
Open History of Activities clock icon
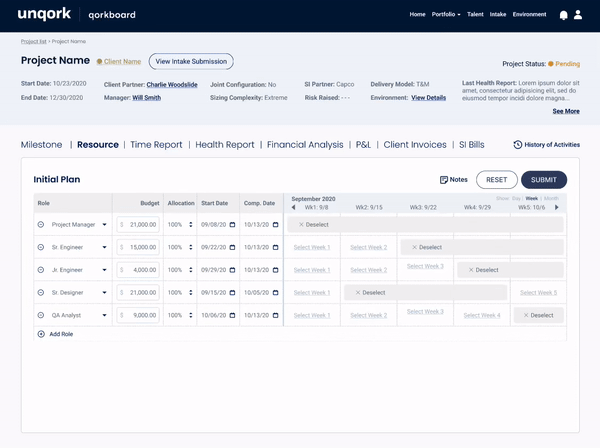tap(517, 145)
